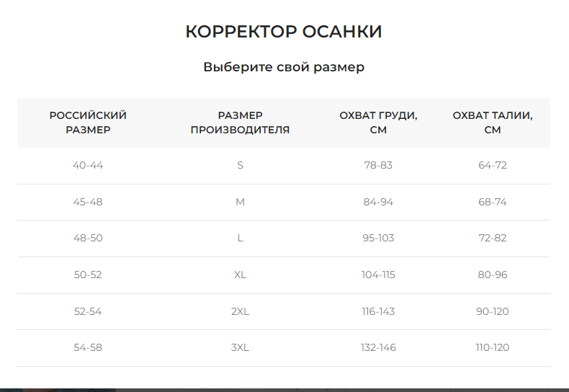Click the ОХВАТ ТАЛИИ column header

point(493,122)
